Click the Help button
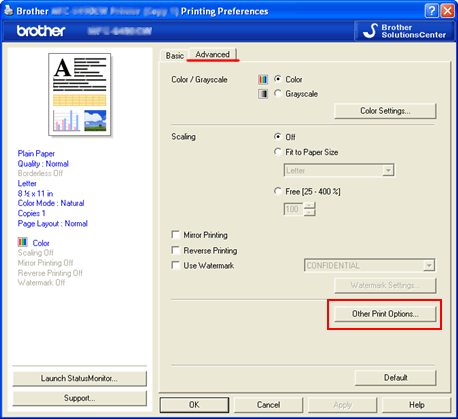 click(417, 405)
